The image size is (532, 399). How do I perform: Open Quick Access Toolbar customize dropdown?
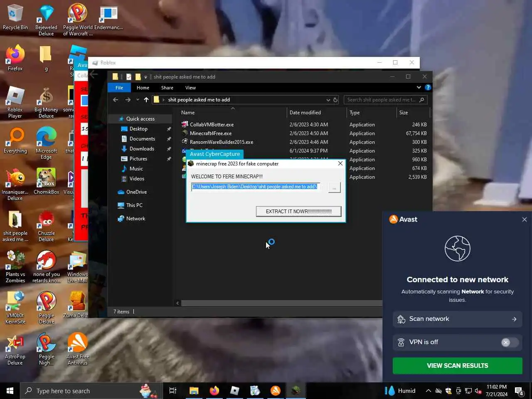pyautogui.click(x=145, y=77)
